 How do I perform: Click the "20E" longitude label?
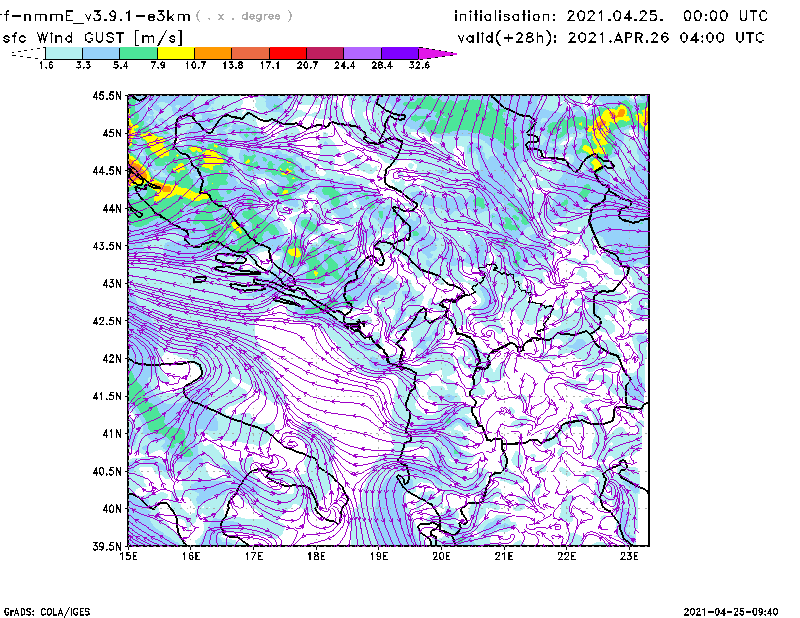coord(441,556)
